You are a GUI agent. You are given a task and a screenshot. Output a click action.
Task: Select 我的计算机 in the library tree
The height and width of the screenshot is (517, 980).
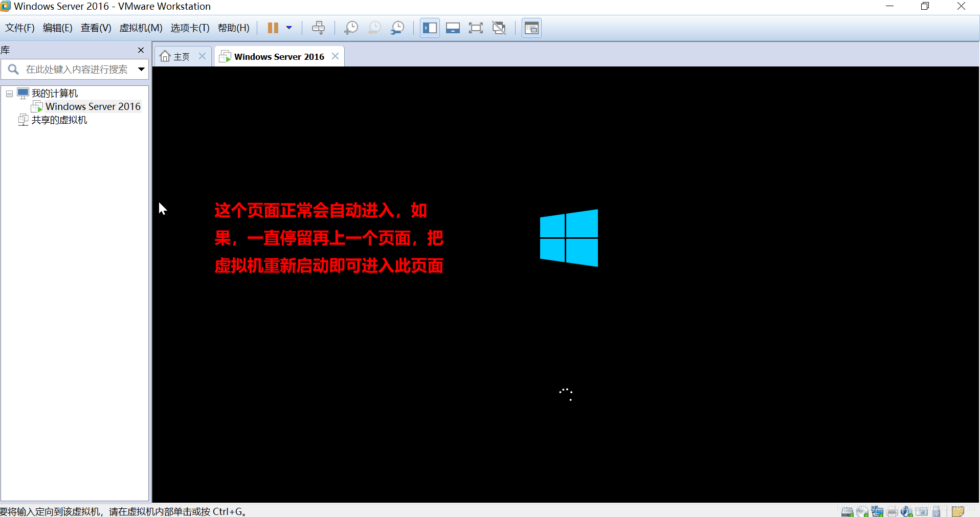(x=55, y=93)
